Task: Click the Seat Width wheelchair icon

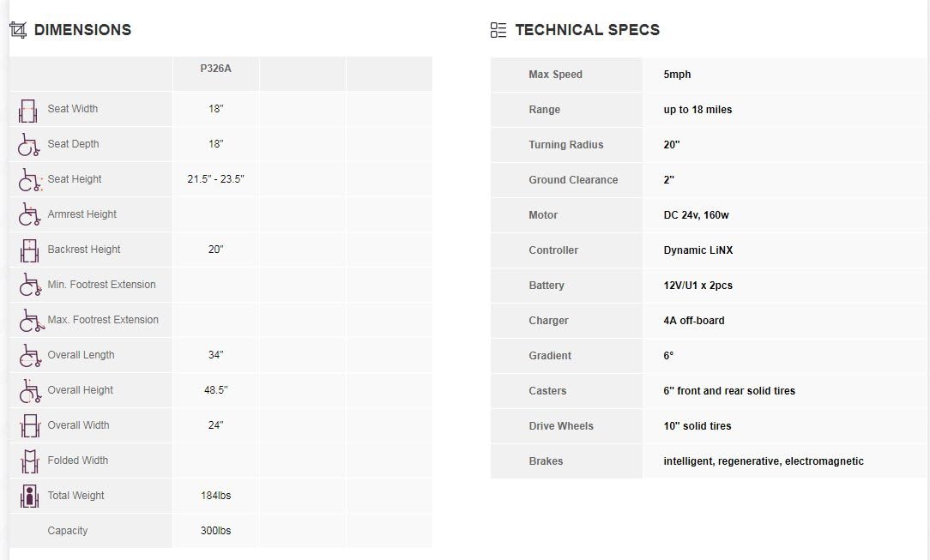Action: pos(27,111)
